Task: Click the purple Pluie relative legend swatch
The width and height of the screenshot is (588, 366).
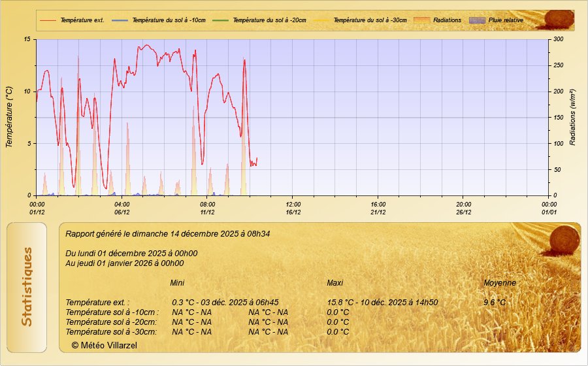Action: pyautogui.click(x=478, y=20)
